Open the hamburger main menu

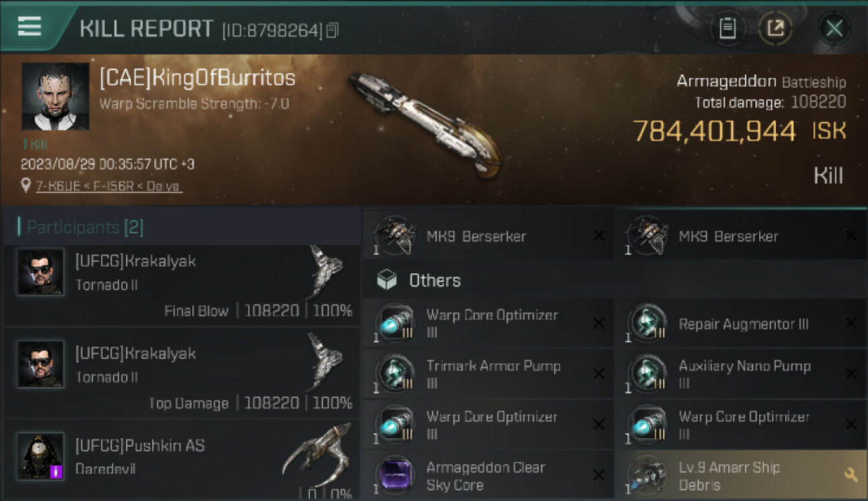coord(29,27)
